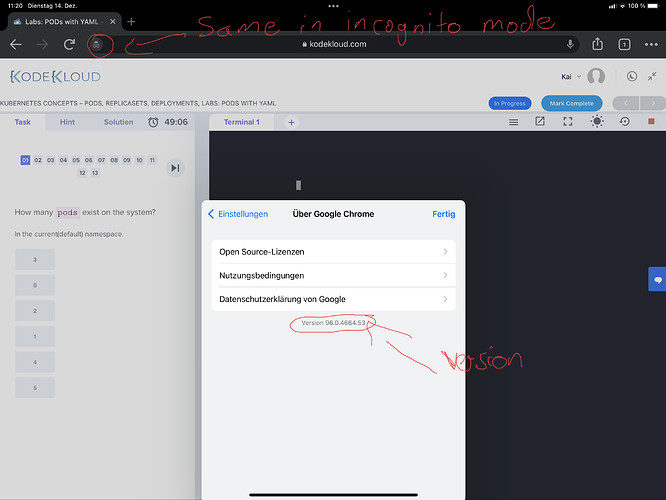
Task: Go to the previous lesson arrow
Action: tap(626, 103)
